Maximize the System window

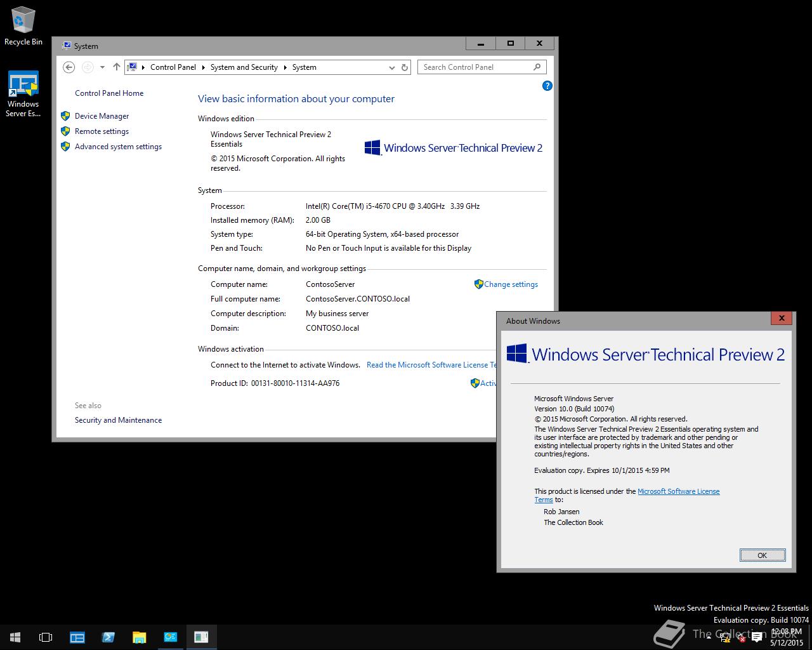click(x=510, y=43)
